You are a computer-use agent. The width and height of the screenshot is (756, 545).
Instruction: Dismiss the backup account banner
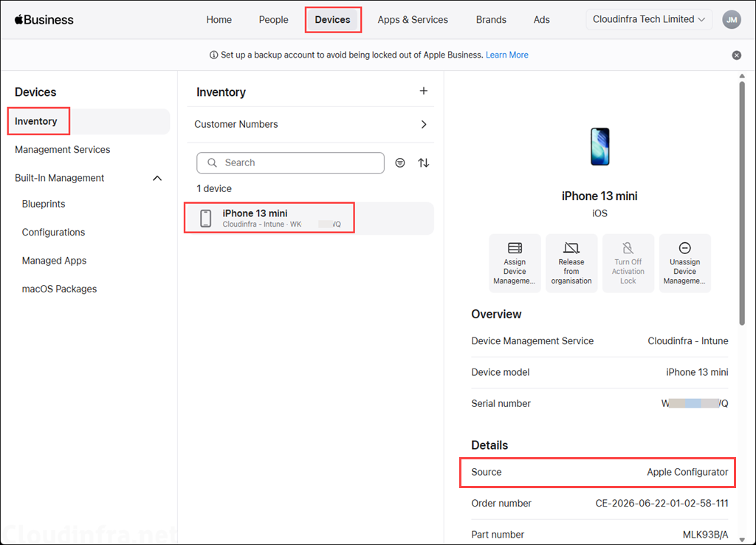736,55
